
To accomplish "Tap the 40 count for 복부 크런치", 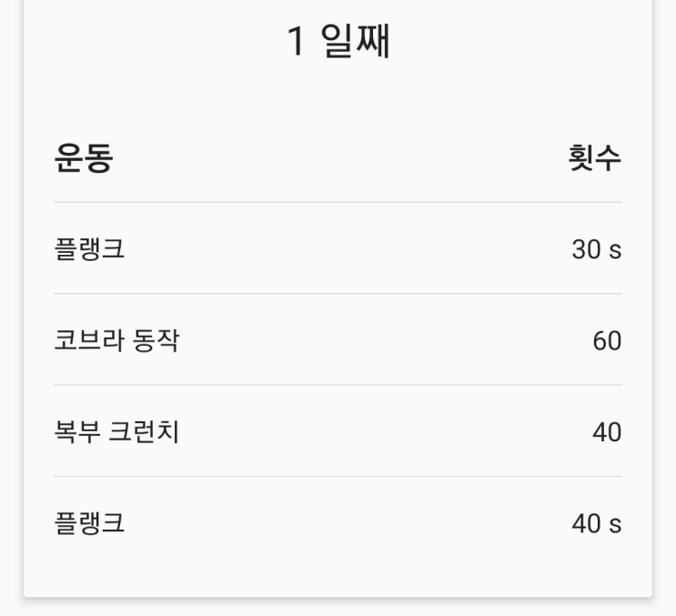I will [607, 432].
